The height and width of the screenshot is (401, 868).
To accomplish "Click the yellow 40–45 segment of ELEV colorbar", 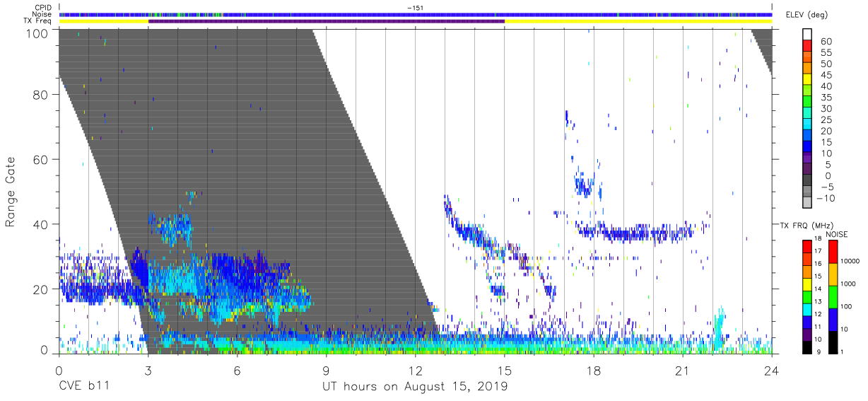I will [808, 81].
